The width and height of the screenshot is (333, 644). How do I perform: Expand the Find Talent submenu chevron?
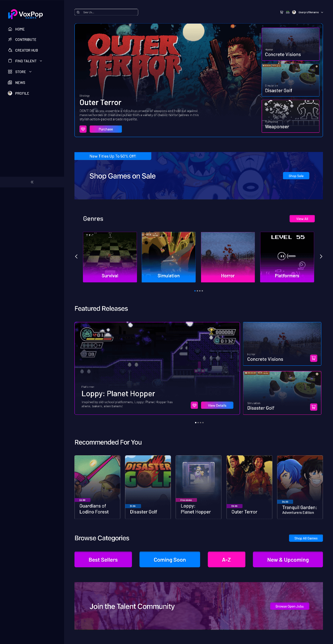41,61
